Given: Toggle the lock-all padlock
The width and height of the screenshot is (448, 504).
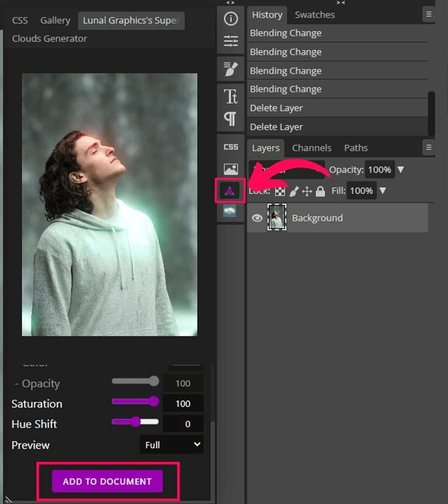Looking at the screenshot, I should coord(321,191).
